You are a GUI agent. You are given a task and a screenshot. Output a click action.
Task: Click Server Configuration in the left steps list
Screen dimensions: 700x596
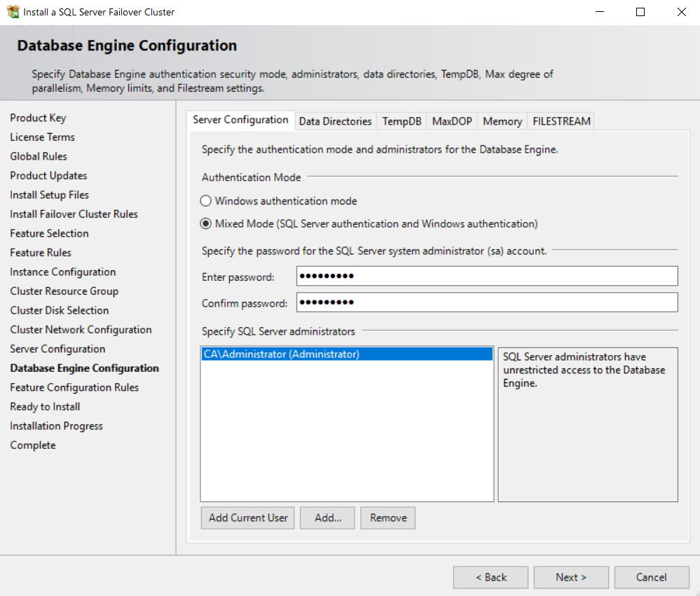click(x=57, y=349)
